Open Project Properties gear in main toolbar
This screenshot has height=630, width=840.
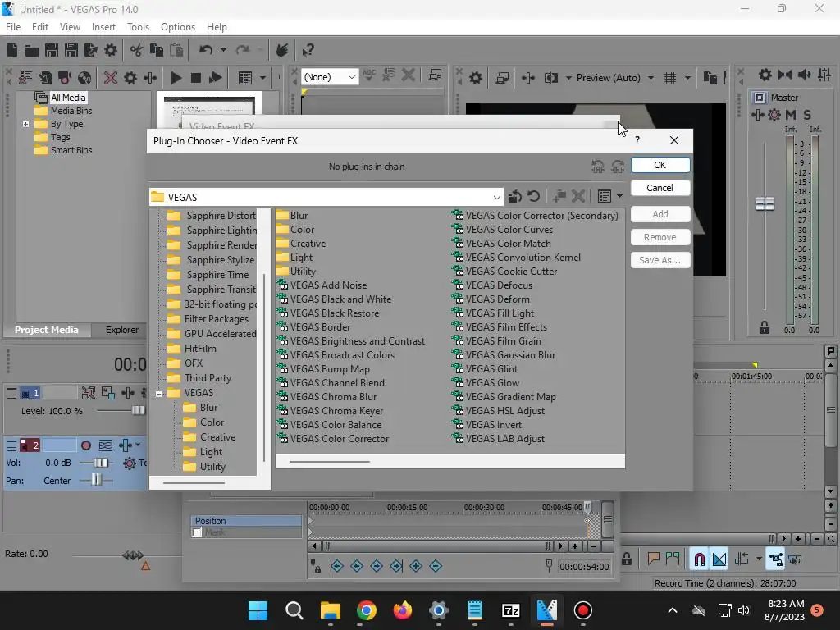tap(111, 50)
